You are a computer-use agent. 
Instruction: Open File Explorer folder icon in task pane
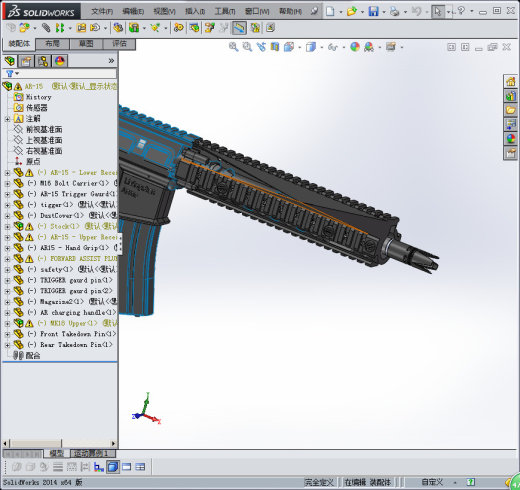click(510, 110)
